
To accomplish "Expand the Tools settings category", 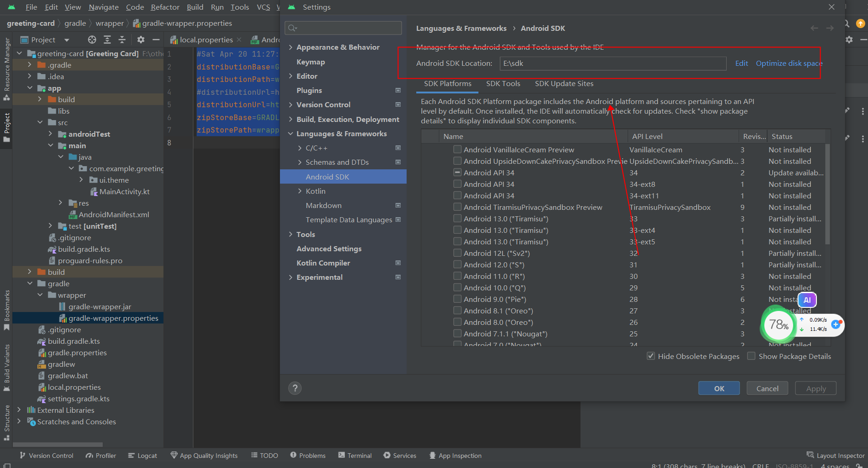I will [291, 235].
